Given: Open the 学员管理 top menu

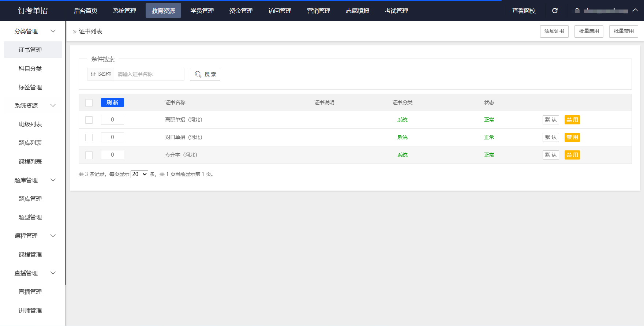Looking at the screenshot, I should click(x=202, y=11).
